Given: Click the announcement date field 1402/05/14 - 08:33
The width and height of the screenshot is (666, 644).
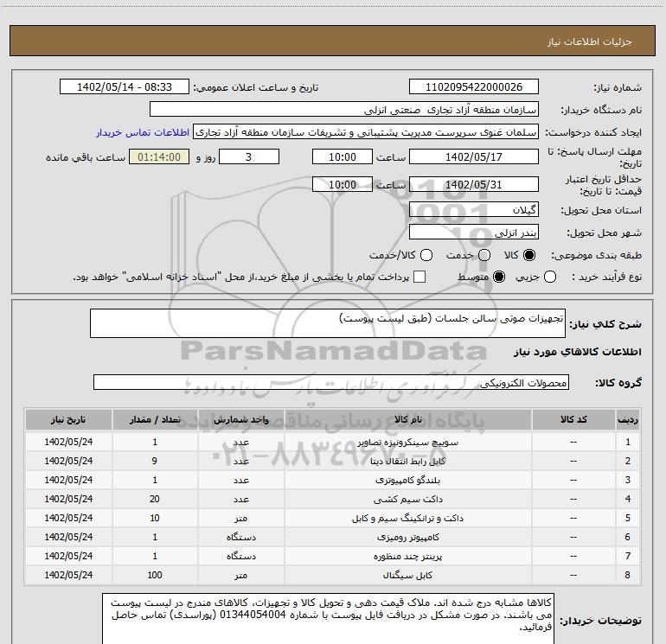Looking at the screenshot, I should [x=125, y=87].
